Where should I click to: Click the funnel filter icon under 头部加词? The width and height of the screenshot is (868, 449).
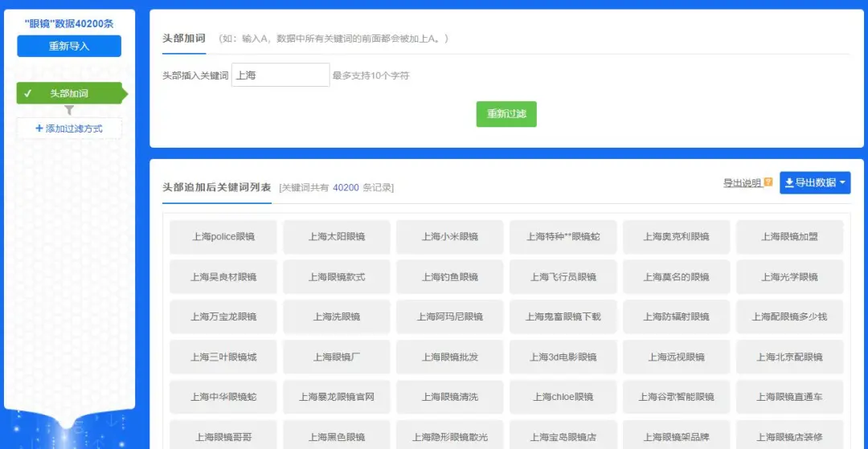click(x=69, y=111)
